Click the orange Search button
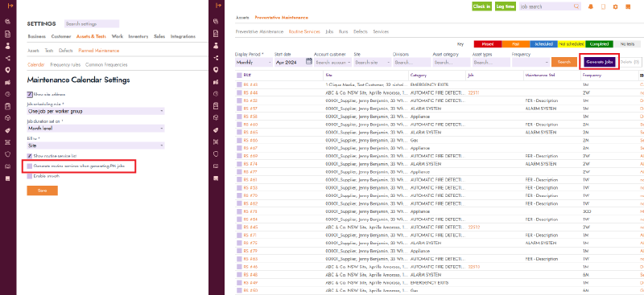 click(564, 62)
